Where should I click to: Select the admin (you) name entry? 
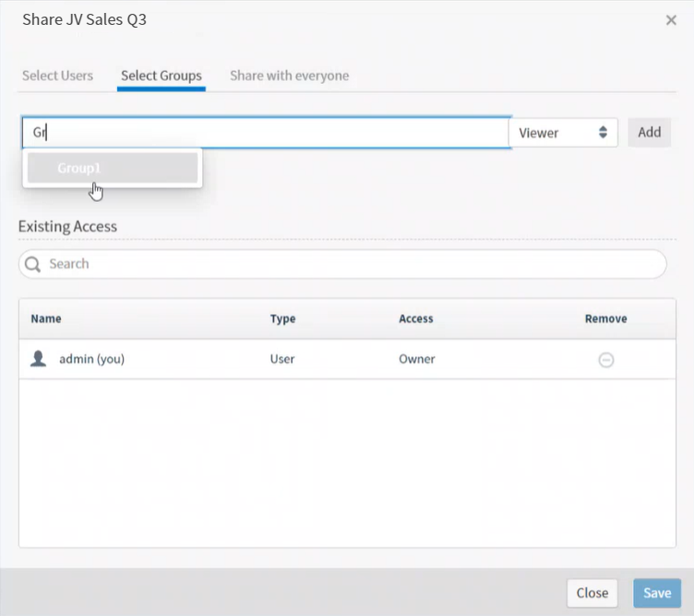pyautogui.click(x=91, y=359)
